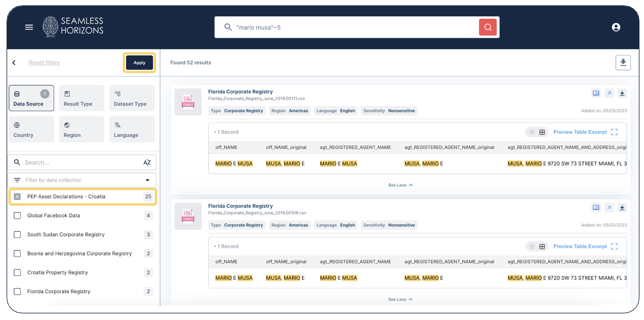Open reader view for first Florida result
The width and height of the screenshot is (644, 320).
(x=596, y=93)
